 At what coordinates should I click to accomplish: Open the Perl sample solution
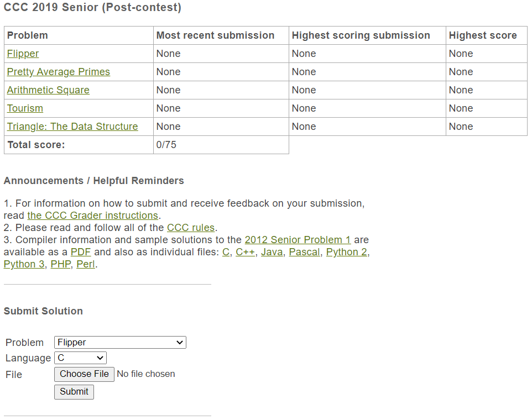pos(86,264)
